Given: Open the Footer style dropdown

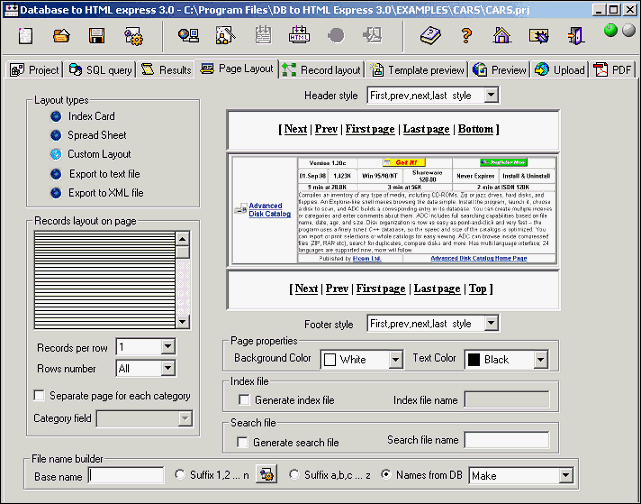Looking at the screenshot, I should point(491,323).
